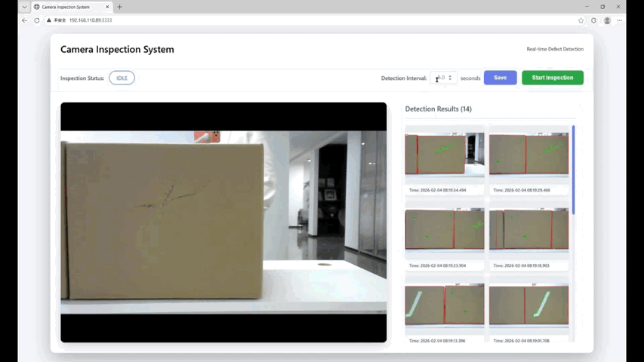Open a new browser tab
The height and width of the screenshot is (362, 644).
tap(119, 7)
